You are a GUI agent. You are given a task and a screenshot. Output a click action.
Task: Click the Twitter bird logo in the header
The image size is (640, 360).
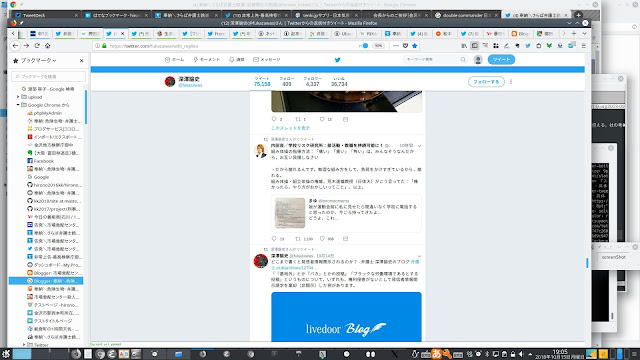(x=337, y=60)
